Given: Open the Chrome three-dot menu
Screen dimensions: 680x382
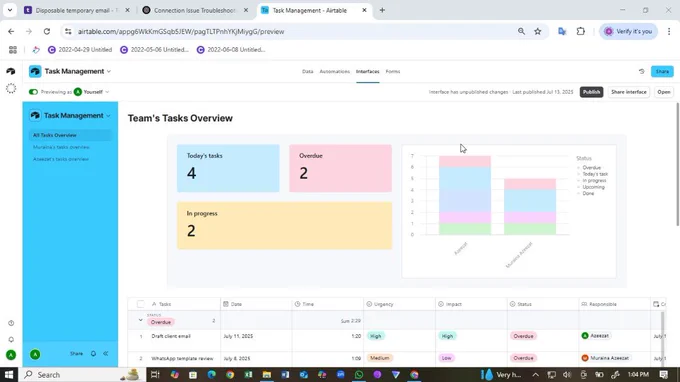Looking at the screenshot, I should pyautogui.click(x=669, y=31).
